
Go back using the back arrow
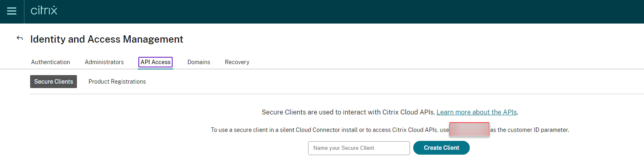coord(20,38)
